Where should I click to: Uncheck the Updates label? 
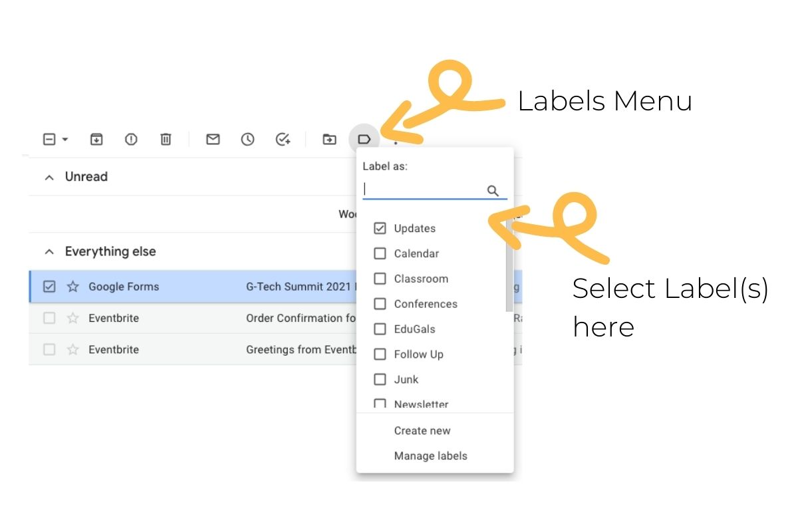pos(380,228)
